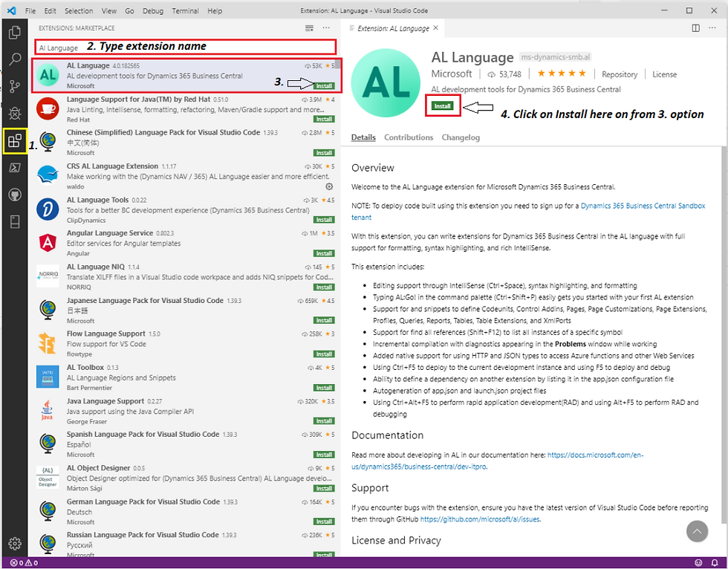Viewport: 728px width, 569px height.
Task: Open the Help menu
Action: 215,10
